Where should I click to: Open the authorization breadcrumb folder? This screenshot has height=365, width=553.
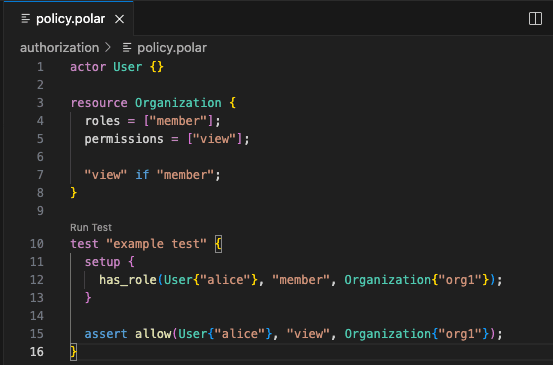60,48
